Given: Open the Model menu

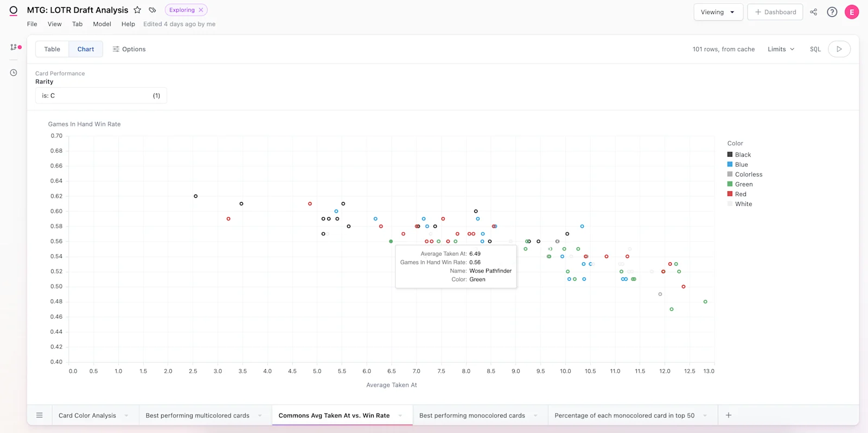Looking at the screenshot, I should point(102,24).
